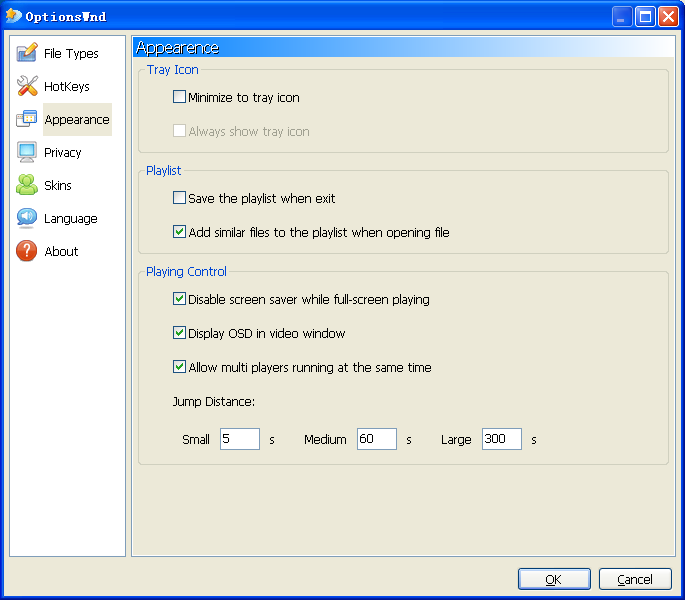Switch to the HotKeys page
Viewport: 685px width, 600px height.
tap(67, 87)
